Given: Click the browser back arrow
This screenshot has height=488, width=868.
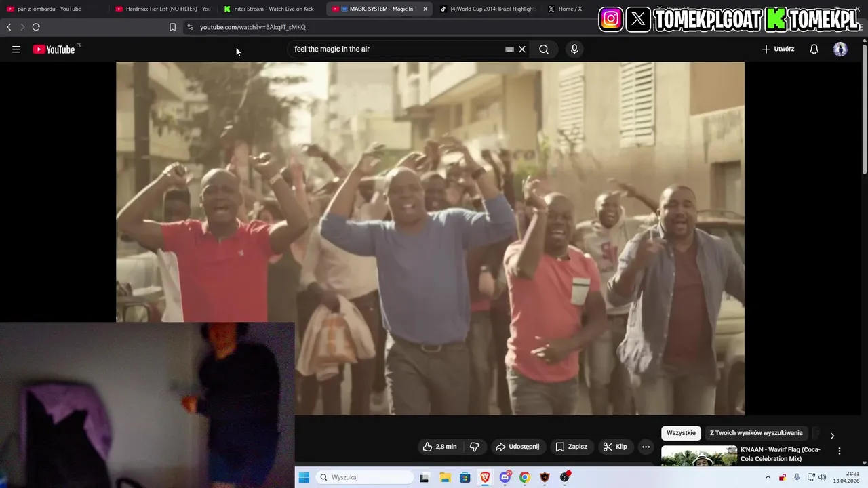Looking at the screenshot, I should pos(9,27).
